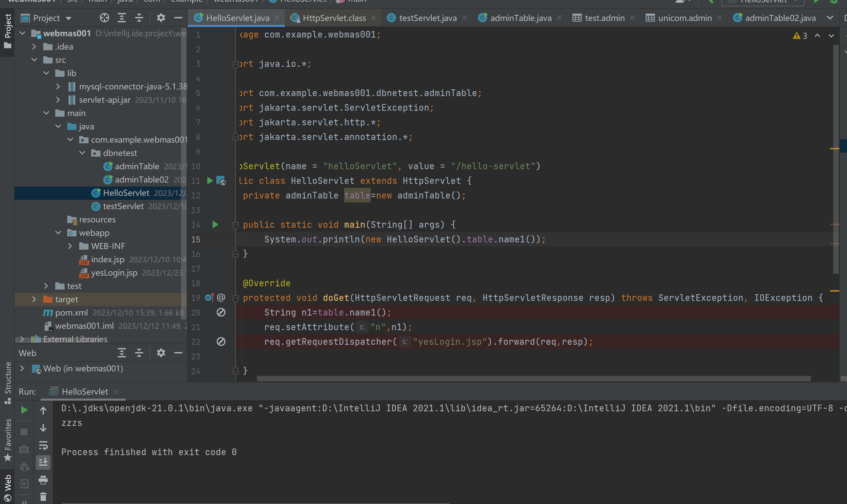The height and width of the screenshot is (504, 847).
Task: Click Expand All icon in Project panel
Action: click(122, 18)
